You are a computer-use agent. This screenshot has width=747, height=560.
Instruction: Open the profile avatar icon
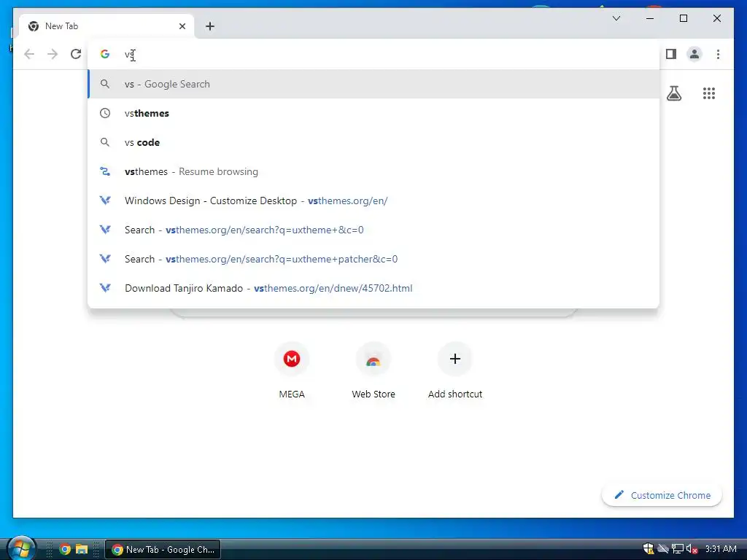694,54
